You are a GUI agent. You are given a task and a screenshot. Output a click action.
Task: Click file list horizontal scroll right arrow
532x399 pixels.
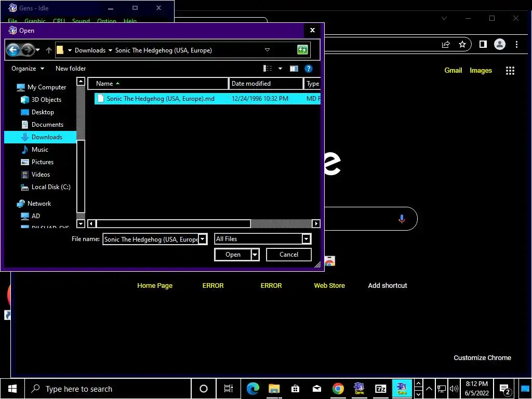(316, 223)
